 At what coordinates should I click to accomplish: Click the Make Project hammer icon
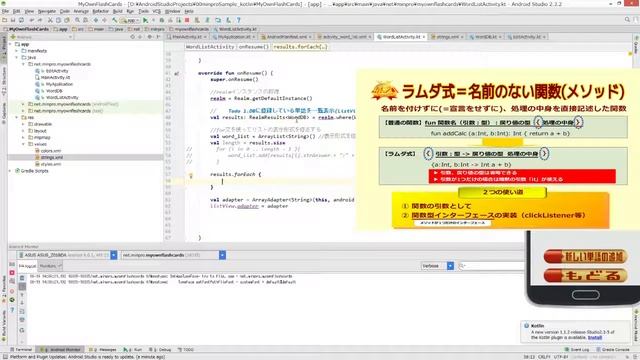(115, 20)
